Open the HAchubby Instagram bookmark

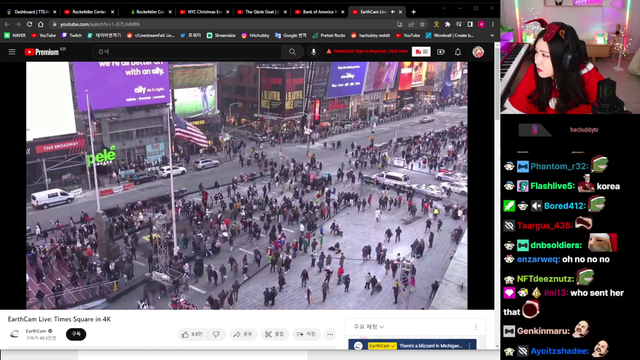click(256, 36)
